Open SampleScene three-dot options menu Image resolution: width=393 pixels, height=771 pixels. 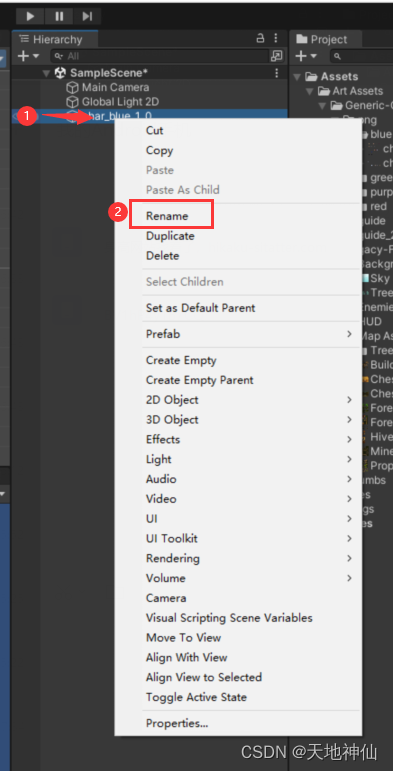276,73
